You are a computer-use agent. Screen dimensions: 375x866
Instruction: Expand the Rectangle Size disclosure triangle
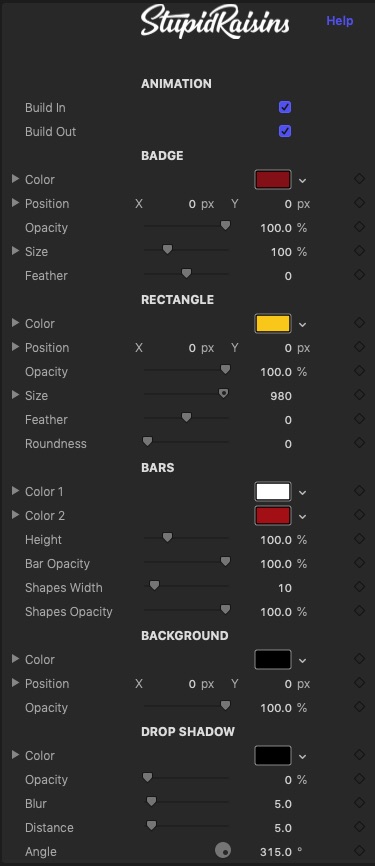point(15,395)
